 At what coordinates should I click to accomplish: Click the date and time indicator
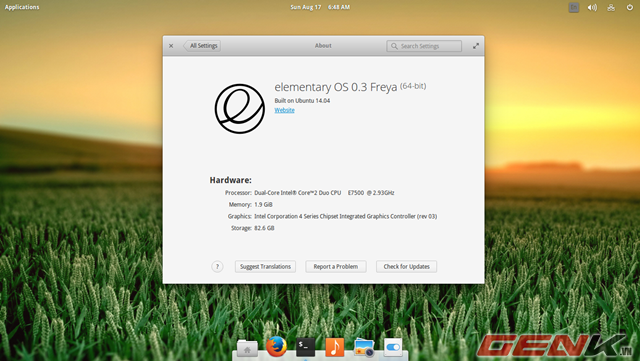(320, 7)
